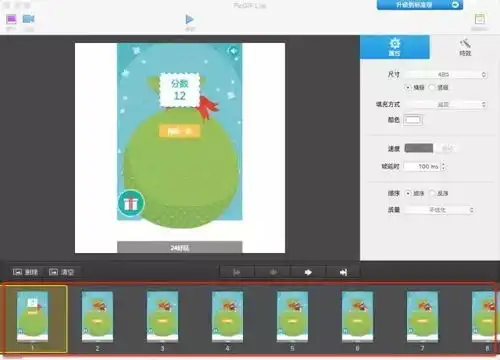Click the delete frame button
The image size is (500, 360).
pyautogui.click(x=25, y=272)
